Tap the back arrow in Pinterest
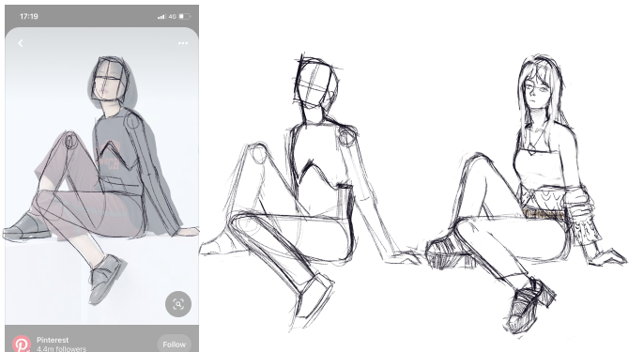 point(21,43)
